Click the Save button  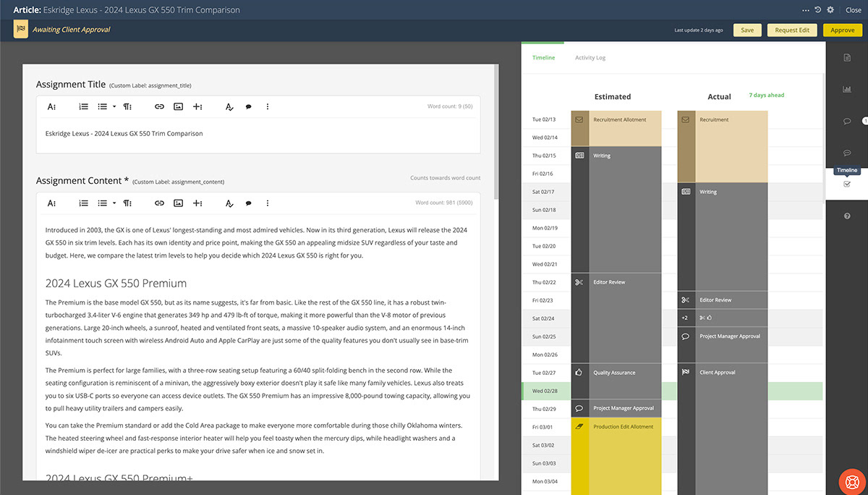747,30
